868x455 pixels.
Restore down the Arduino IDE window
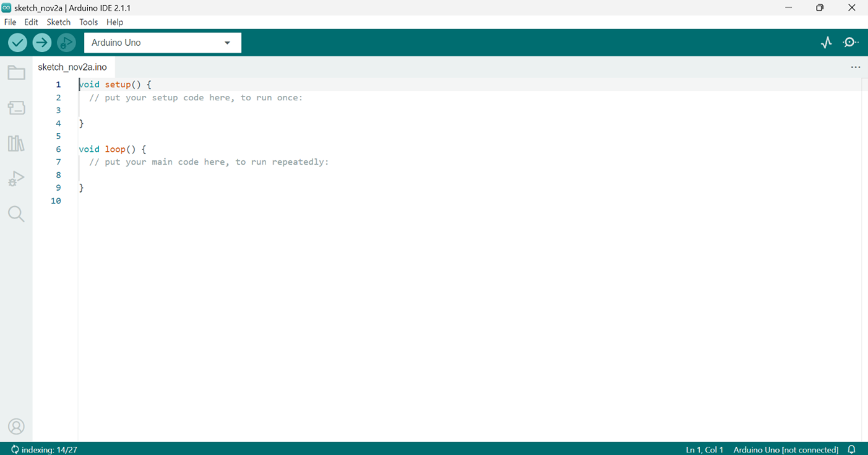[820, 8]
